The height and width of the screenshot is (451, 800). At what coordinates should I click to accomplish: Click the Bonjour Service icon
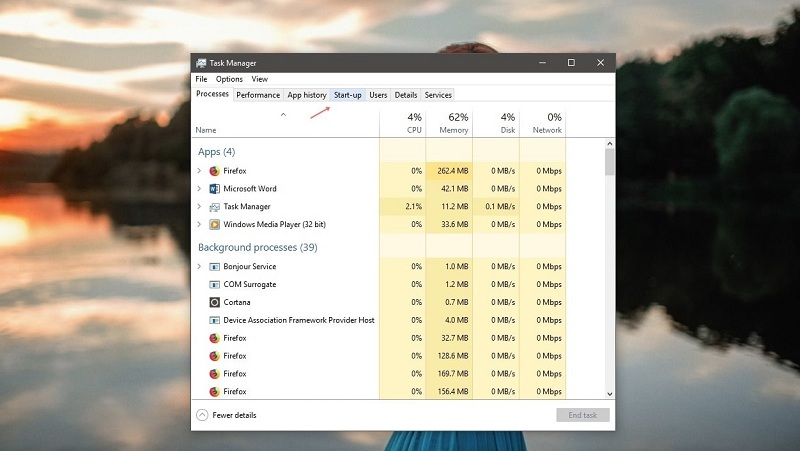tap(214, 266)
